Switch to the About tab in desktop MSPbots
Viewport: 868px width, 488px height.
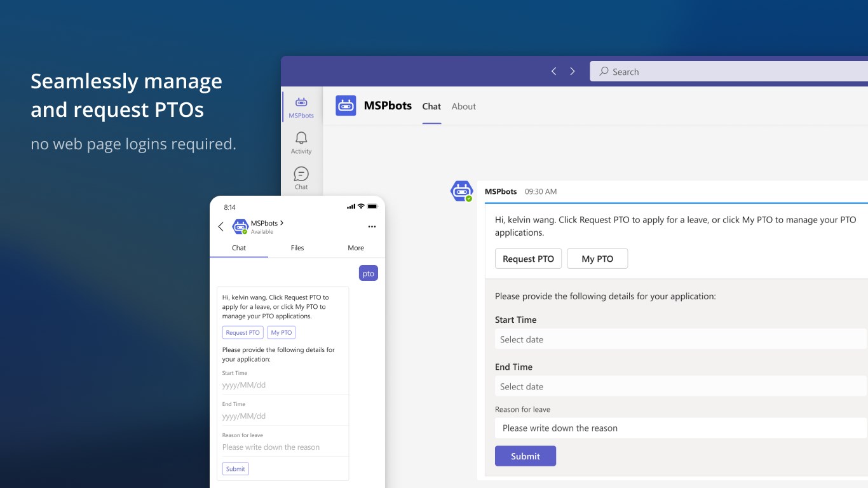tap(464, 107)
